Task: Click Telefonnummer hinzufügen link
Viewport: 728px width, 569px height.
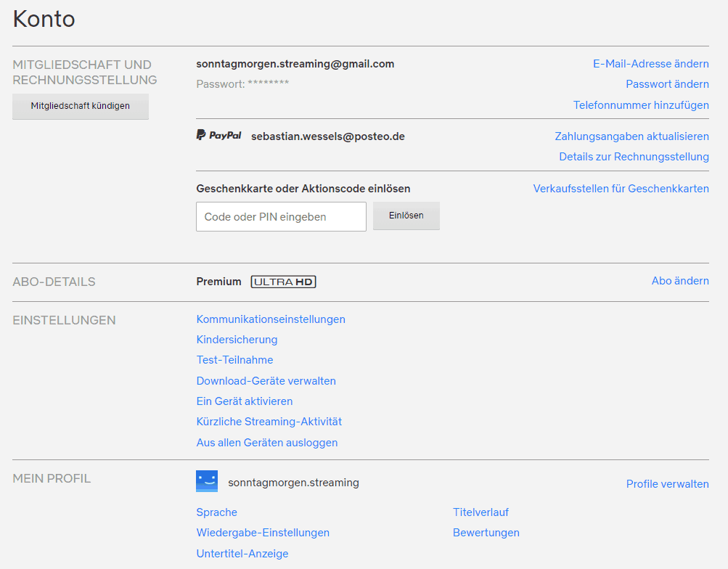Action: click(641, 105)
